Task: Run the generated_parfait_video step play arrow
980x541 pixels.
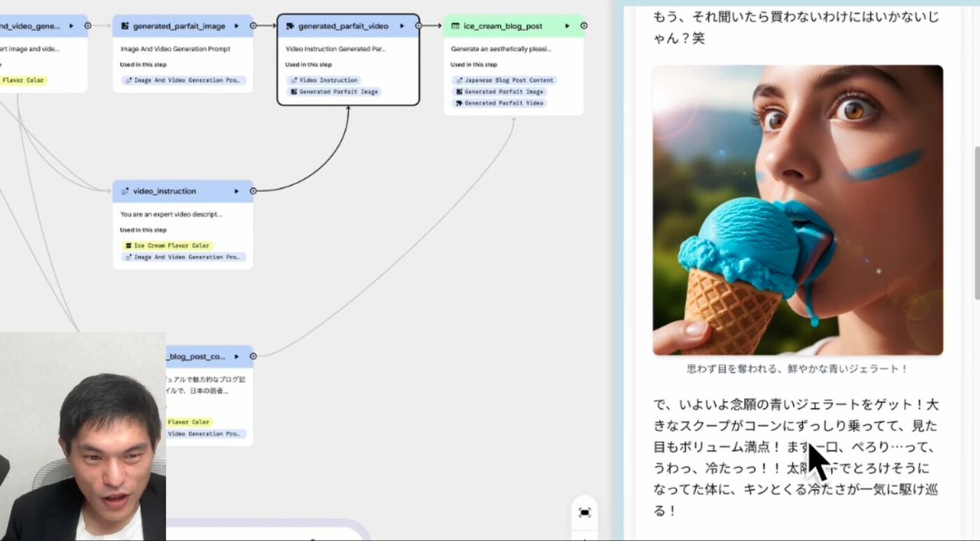Action: coord(402,26)
